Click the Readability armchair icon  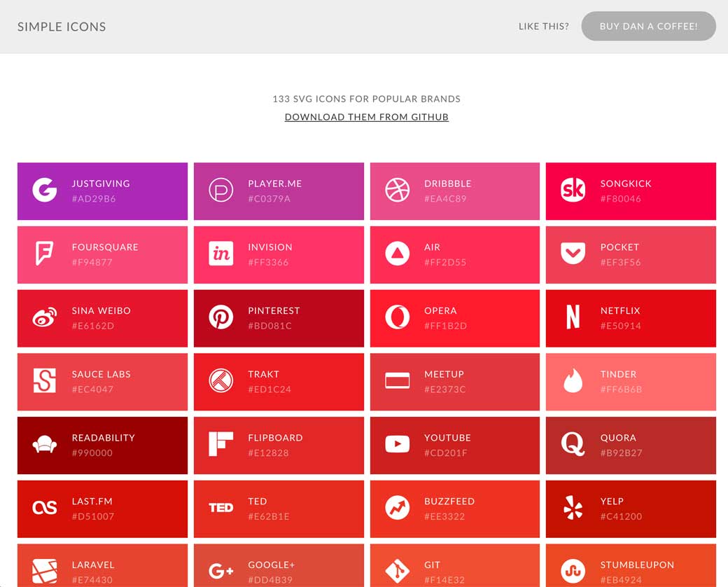[x=44, y=444]
